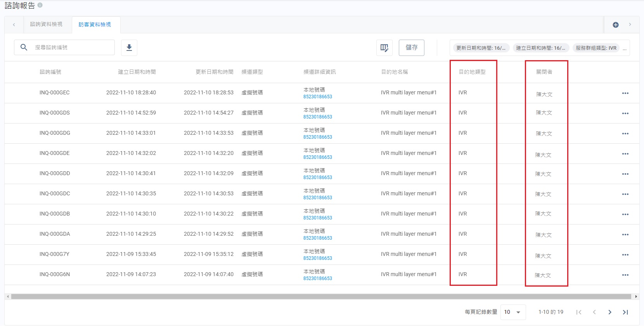Open the column edit settings icon
Image resolution: width=644 pixels, height=327 pixels.
coord(384,48)
